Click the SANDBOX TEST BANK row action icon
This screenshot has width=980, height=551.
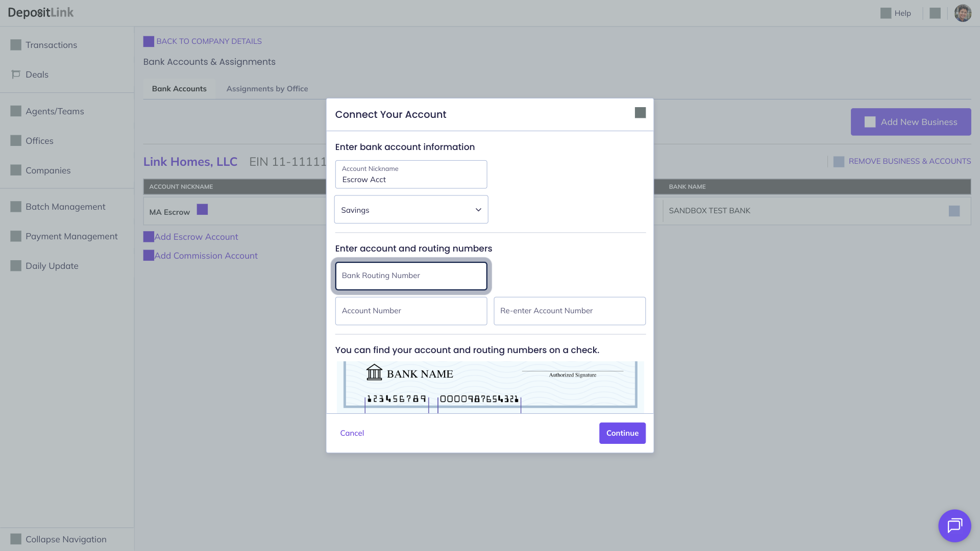pyautogui.click(x=954, y=211)
